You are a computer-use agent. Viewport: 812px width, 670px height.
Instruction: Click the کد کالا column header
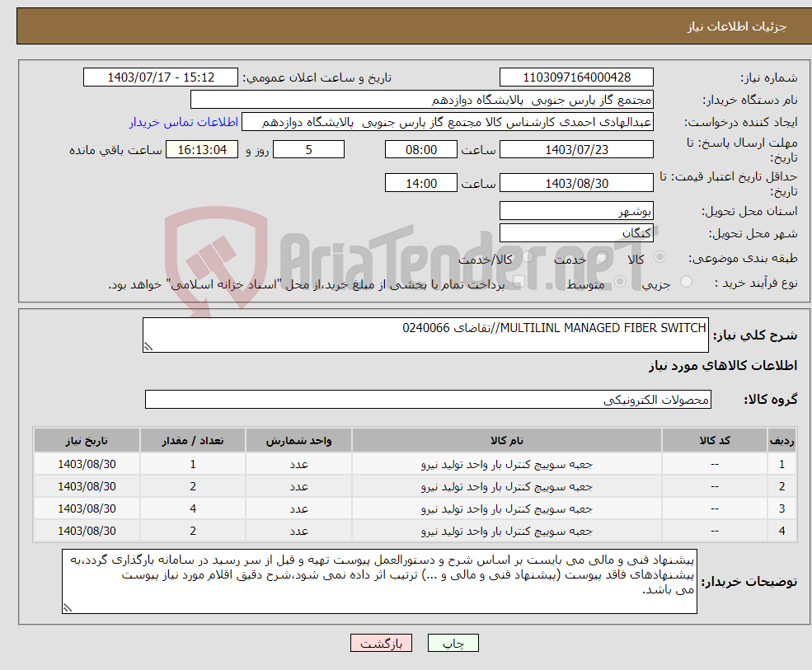(x=715, y=440)
